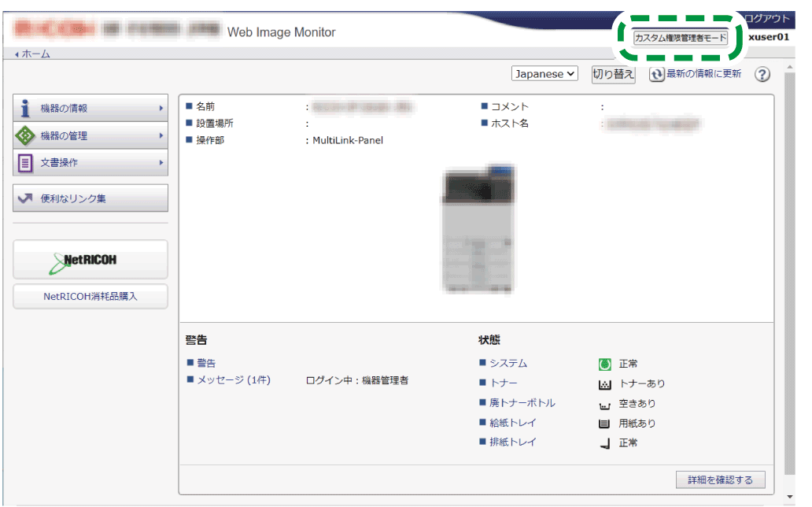This screenshot has width=812, height=507.
Task: Click the toner status icon
Action: (x=604, y=384)
